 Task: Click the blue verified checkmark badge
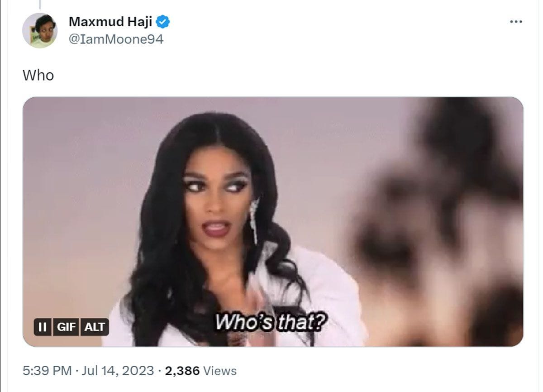(x=163, y=21)
